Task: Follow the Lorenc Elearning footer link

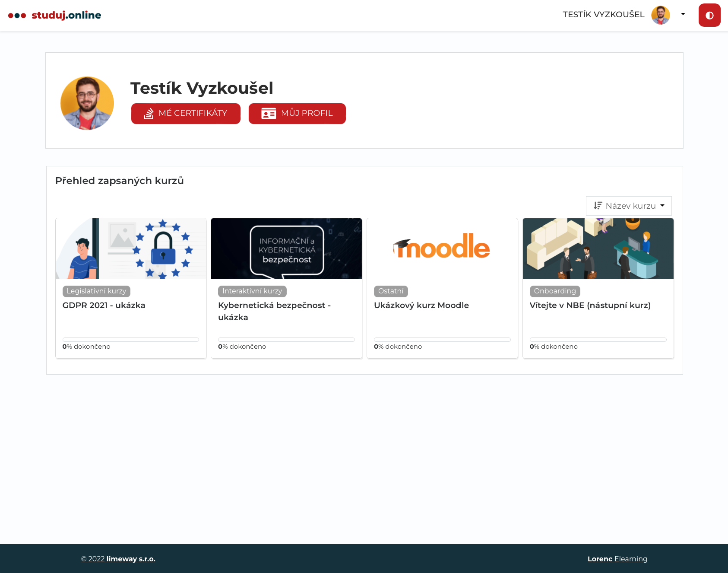Action: pos(617,559)
